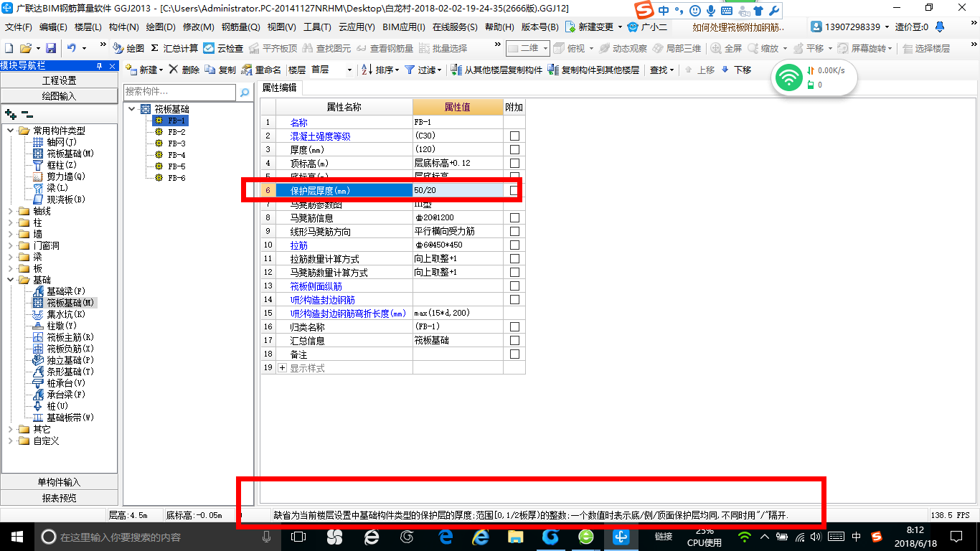Collapse the 筏板基础 component tree node
This screenshot has height=551, width=980.
(x=132, y=109)
